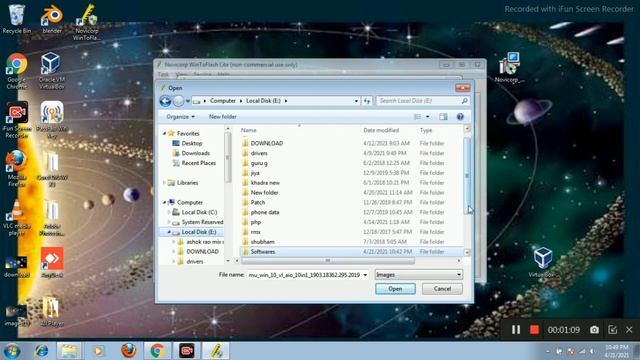Screen dimensions: 640x360
Task: Expand the Libraries tree node
Action: click(164, 183)
